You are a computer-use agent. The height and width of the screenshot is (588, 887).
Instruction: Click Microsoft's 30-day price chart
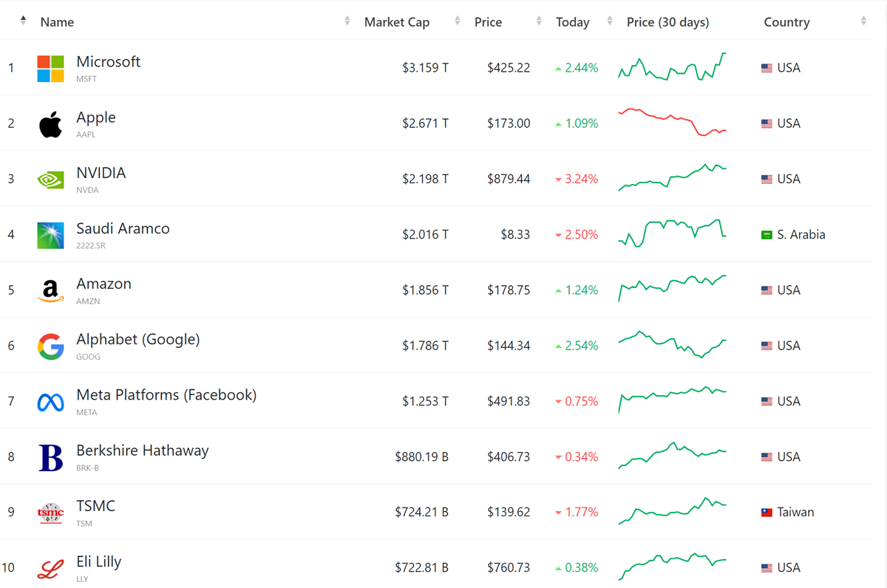click(672, 67)
